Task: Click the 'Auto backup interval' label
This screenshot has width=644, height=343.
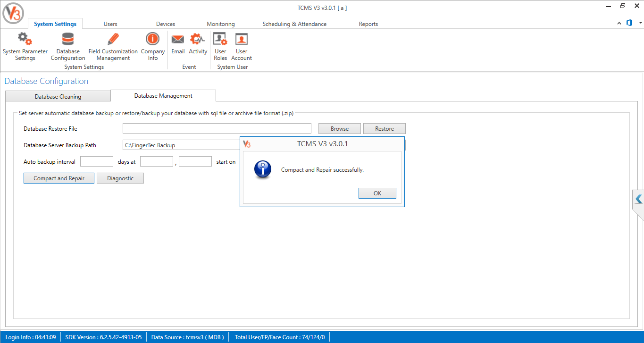Action: pos(50,161)
